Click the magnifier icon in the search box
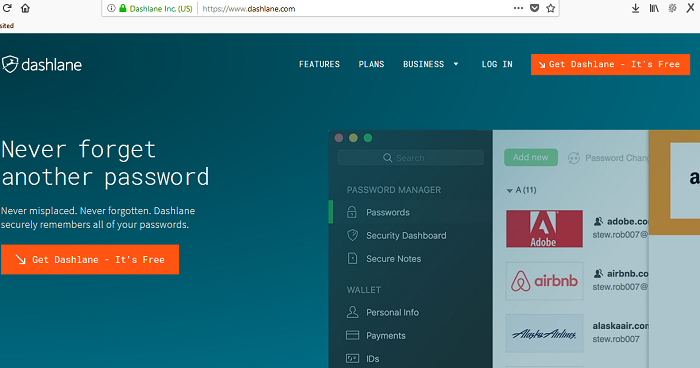 [x=388, y=158]
